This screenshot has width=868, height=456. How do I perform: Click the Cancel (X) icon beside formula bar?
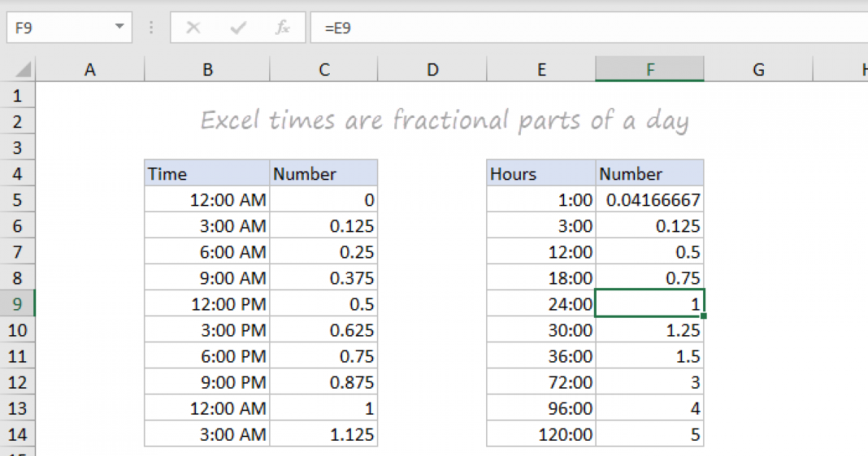pyautogui.click(x=192, y=28)
